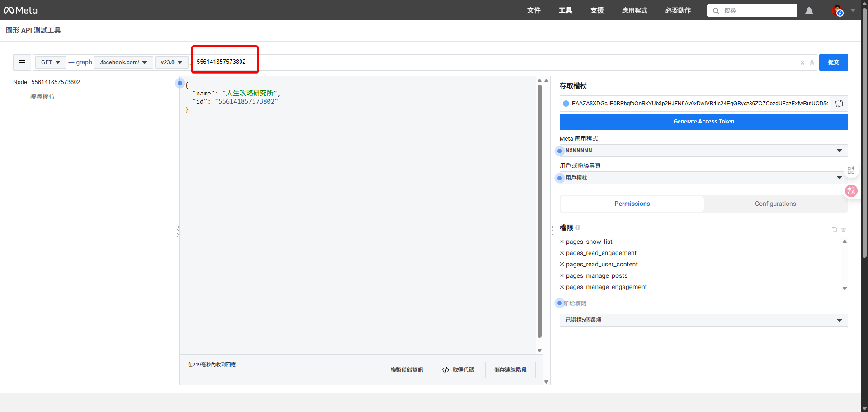868x412 pixels.
Task: Open notifications via the bell icon
Action: coord(809,10)
